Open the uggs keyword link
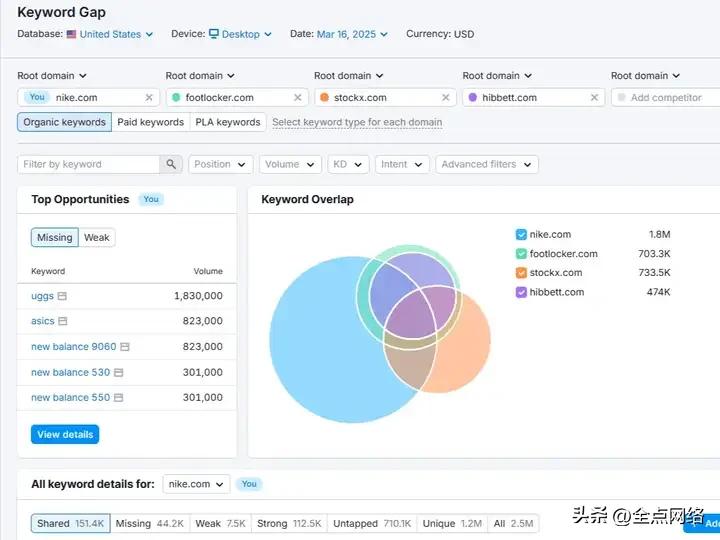The width and height of the screenshot is (720, 540). (x=42, y=296)
